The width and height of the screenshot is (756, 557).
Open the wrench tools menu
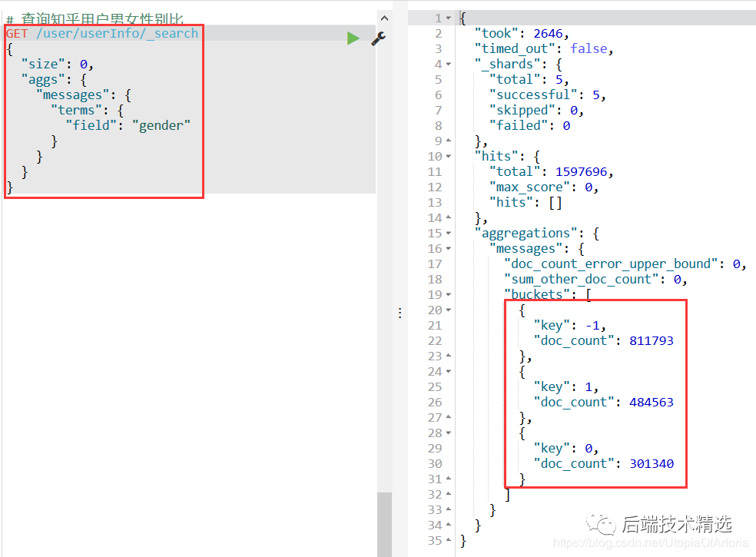coord(379,38)
